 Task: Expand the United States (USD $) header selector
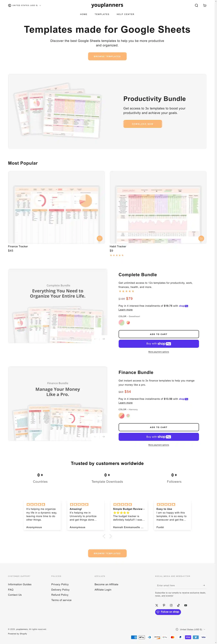point(25,5)
